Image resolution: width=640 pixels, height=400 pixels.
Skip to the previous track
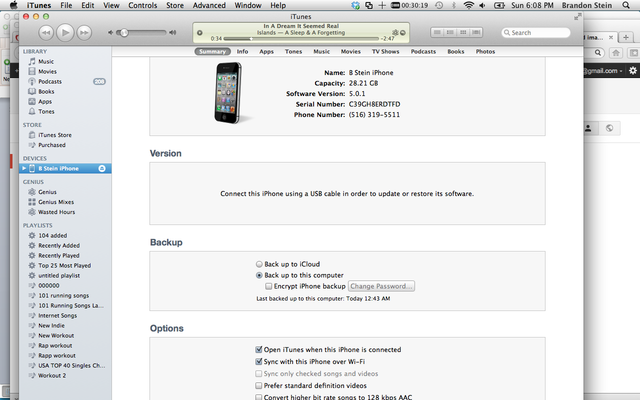pos(46,33)
